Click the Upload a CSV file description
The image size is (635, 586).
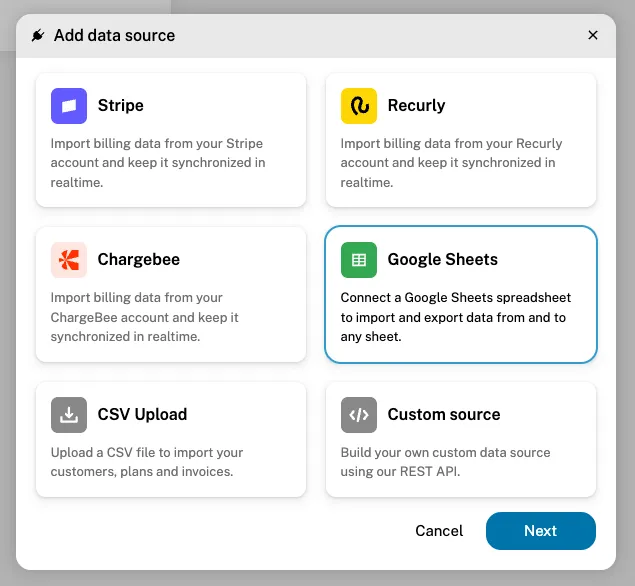click(x=147, y=462)
